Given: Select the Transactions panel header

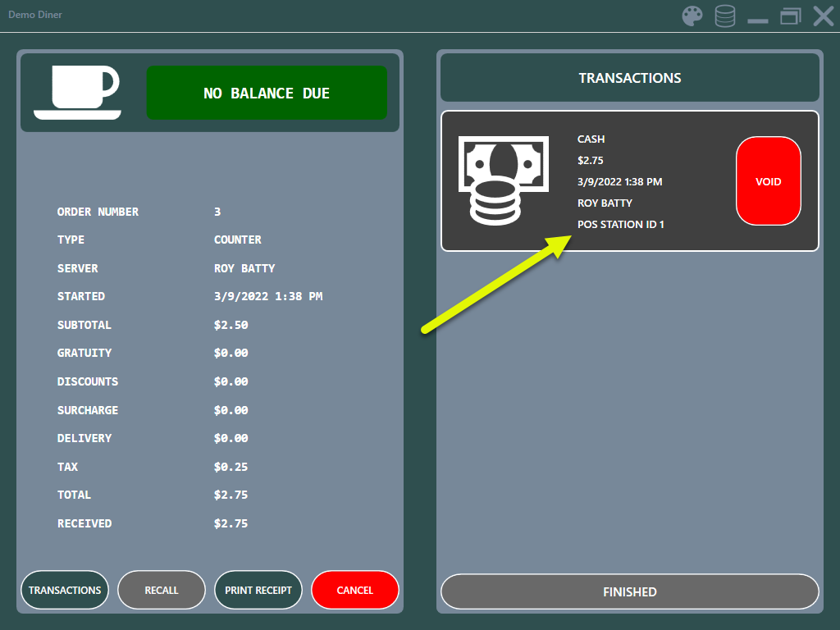Looking at the screenshot, I should (x=630, y=78).
